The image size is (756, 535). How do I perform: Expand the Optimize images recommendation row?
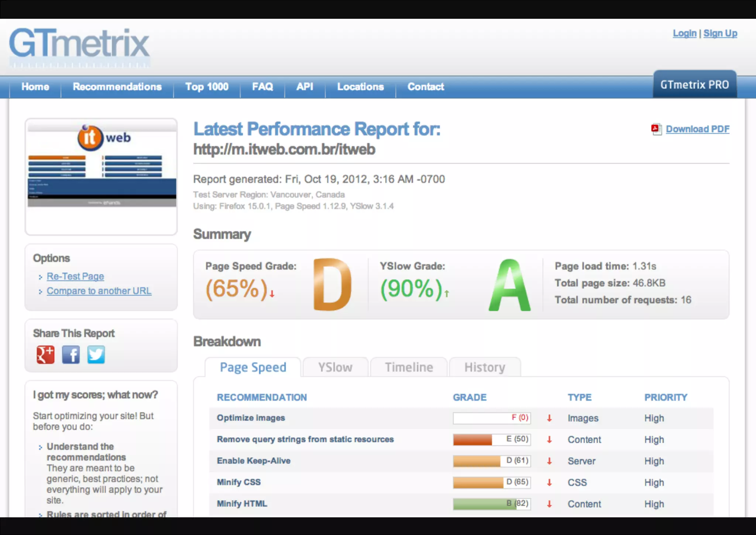pyautogui.click(x=251, y=418)
